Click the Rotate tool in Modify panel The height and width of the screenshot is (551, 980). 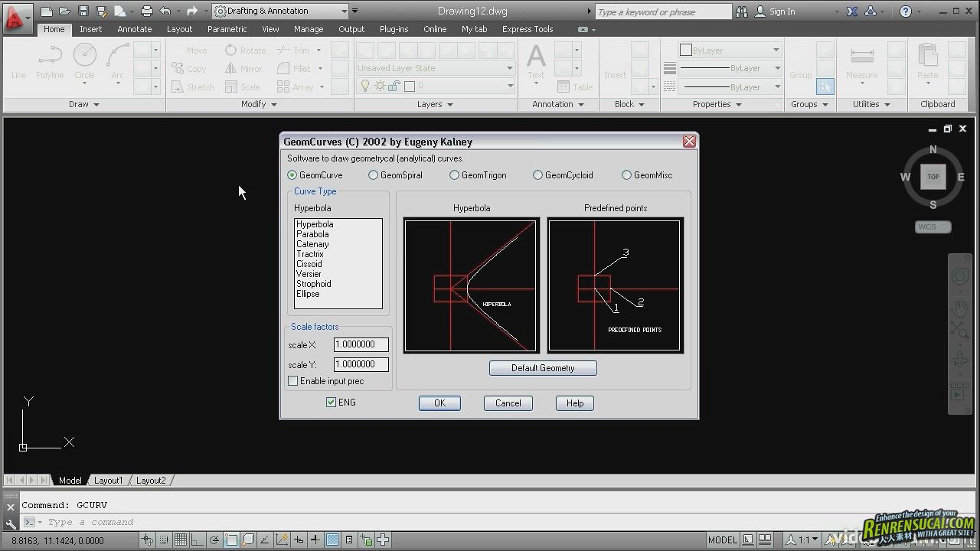pos(245,51)
